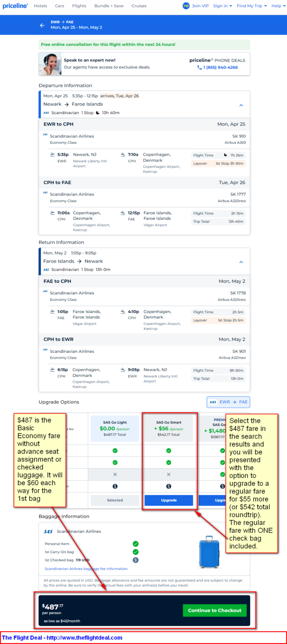Open the Find My Trip dropdown
Viewport: 287px width, 644px height.
[252, 6]
